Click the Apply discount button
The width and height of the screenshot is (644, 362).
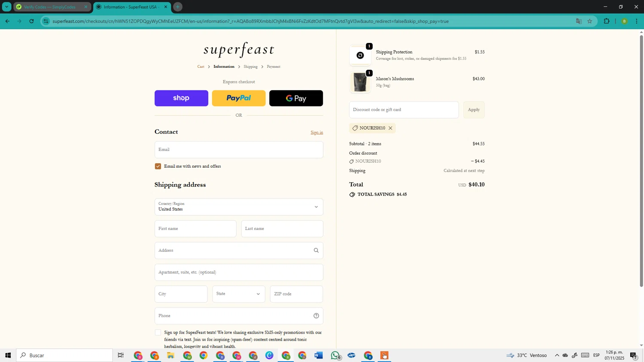point(474,110)
